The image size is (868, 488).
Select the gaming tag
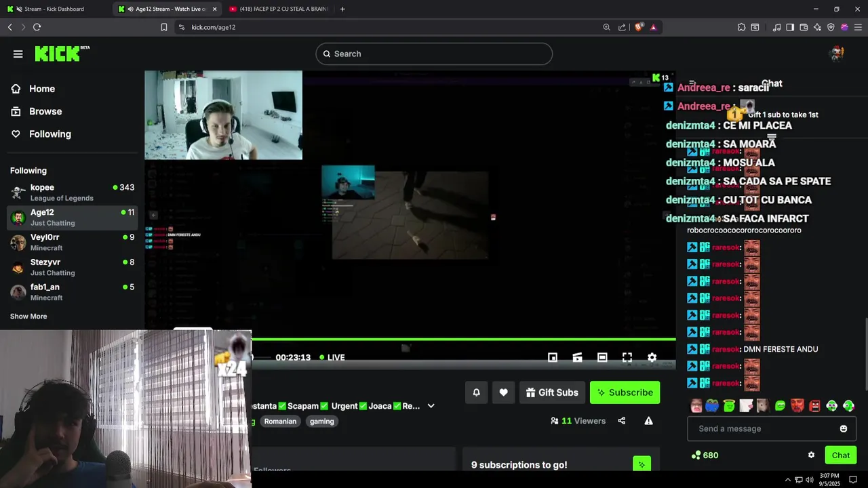click(322, 421)
